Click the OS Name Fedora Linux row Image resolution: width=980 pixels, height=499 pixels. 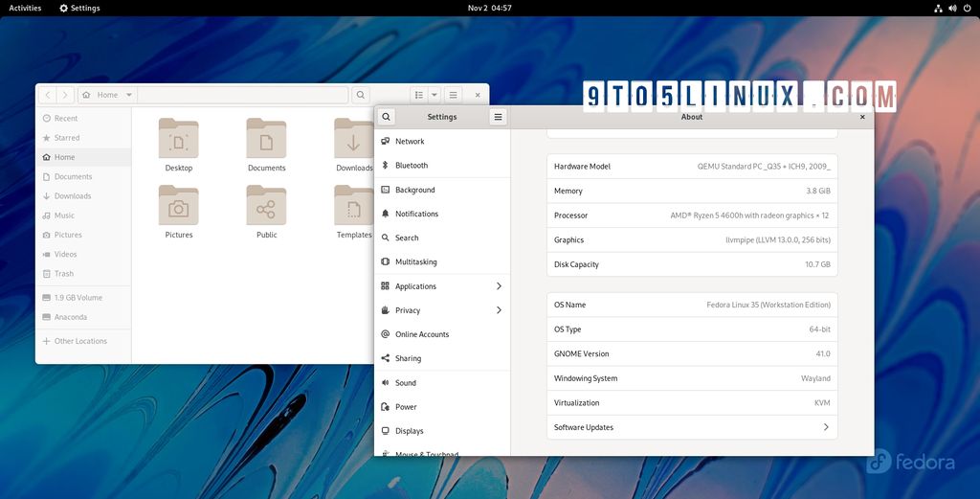tap(692, 306)
